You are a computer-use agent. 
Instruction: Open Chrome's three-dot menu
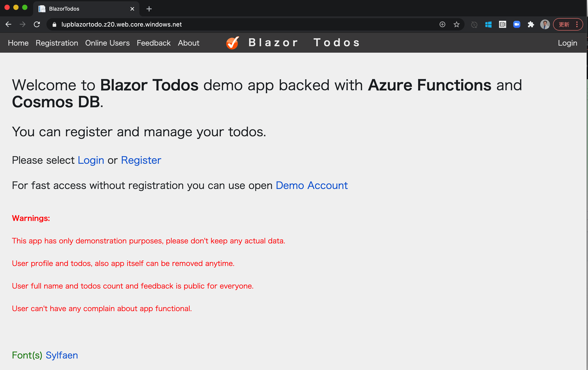coord(577,24)
